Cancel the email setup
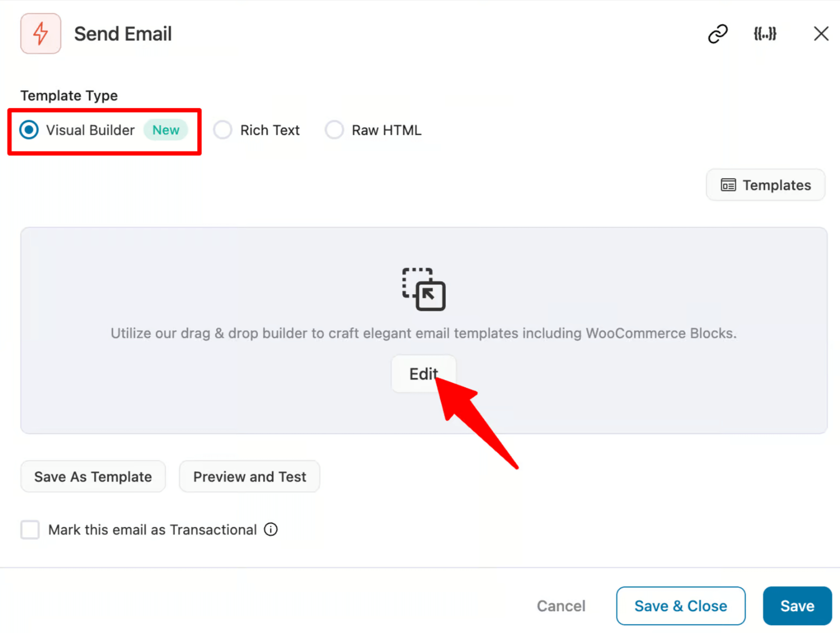 click(x=561, y=605)
